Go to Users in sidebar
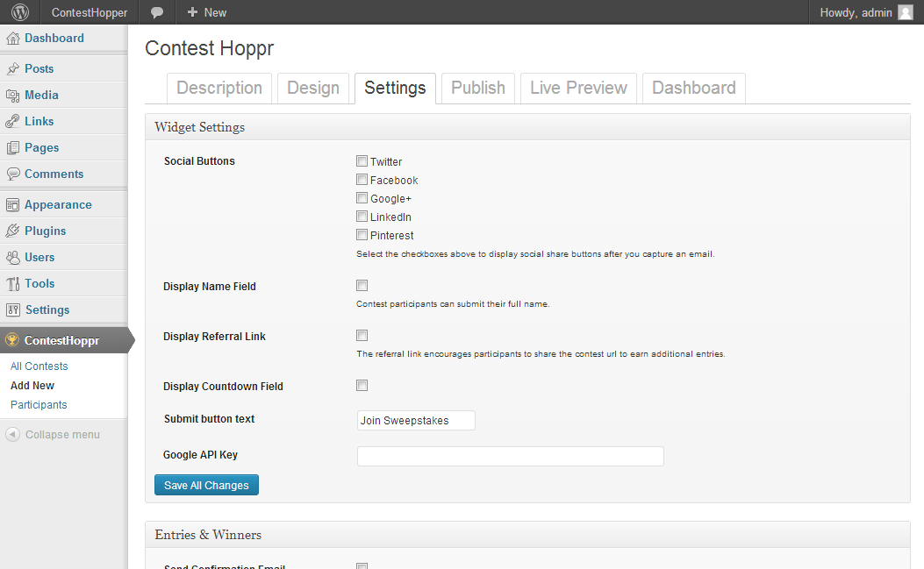This screenshot has height=569, width=924. click(64, 258)
